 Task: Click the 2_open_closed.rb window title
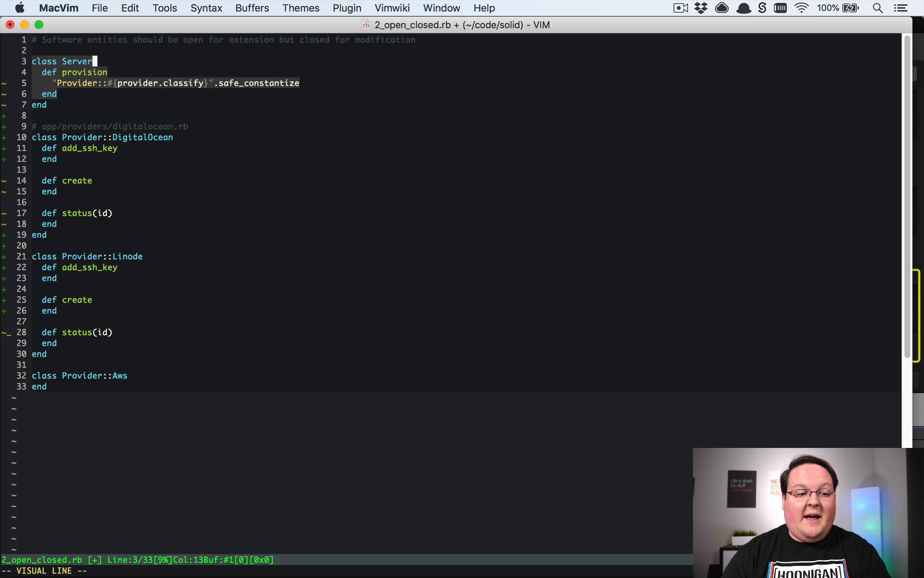[462, 25]
